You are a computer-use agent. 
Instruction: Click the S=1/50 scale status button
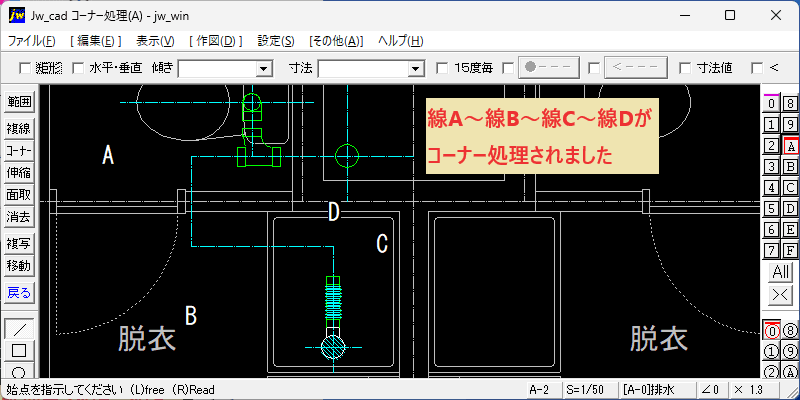589,390
